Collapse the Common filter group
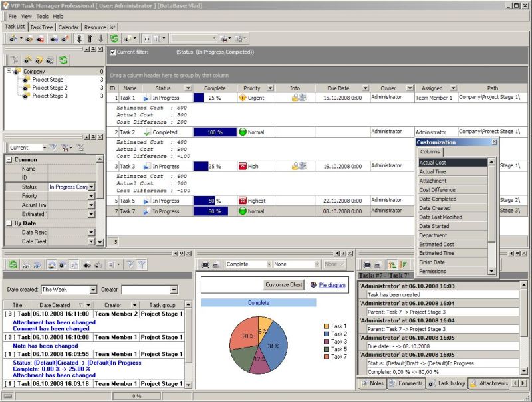This screenshot has width=532, height=402. click(x=9, y=159)
